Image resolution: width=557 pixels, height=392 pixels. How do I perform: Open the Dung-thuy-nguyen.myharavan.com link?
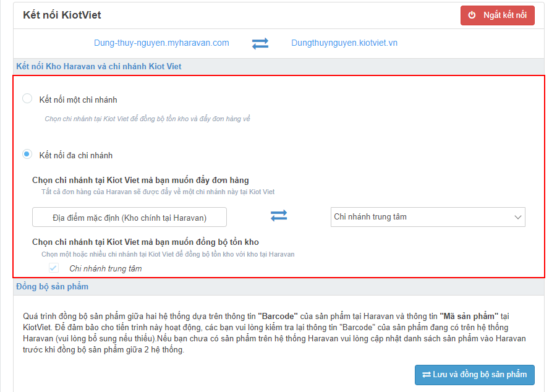(161, 43)
